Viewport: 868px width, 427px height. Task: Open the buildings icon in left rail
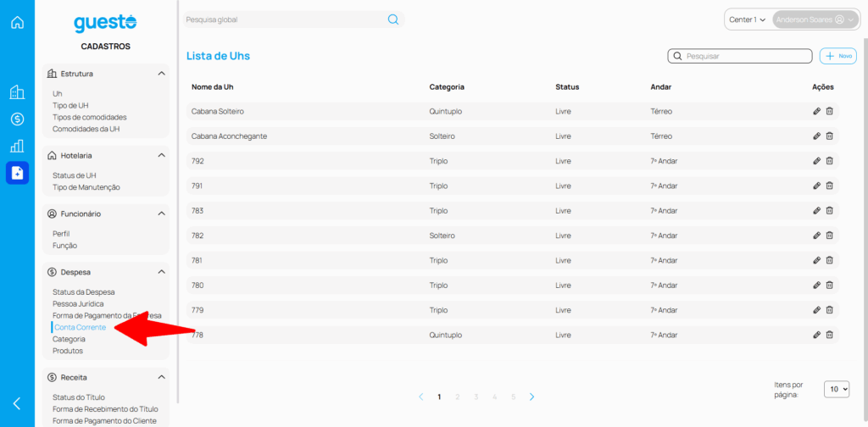[x=17, y=92]
